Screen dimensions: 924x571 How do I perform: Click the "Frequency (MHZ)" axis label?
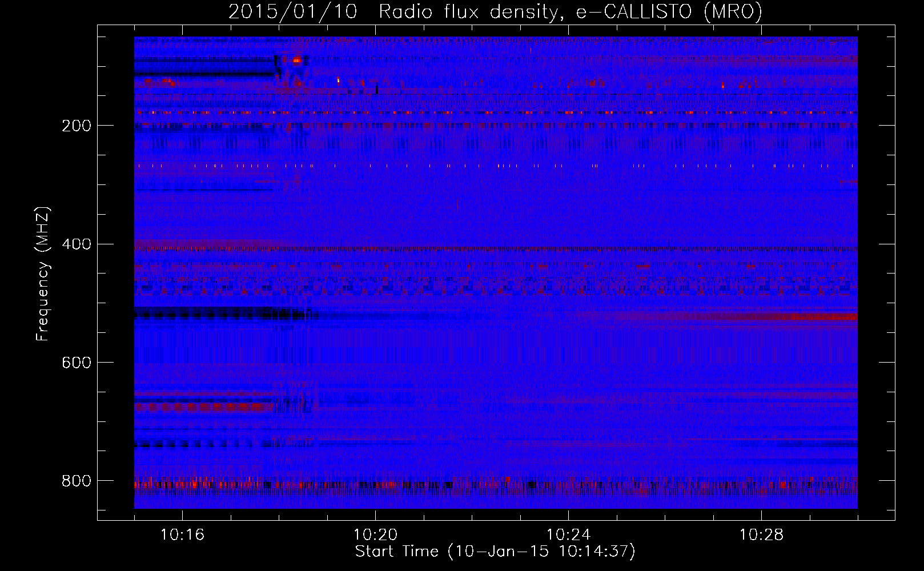(x=43, y=274)
